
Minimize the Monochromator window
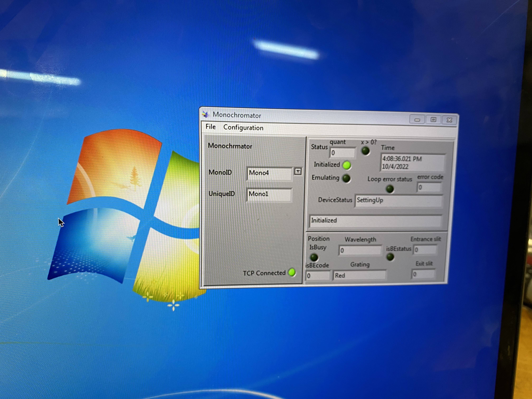[417, 120]
